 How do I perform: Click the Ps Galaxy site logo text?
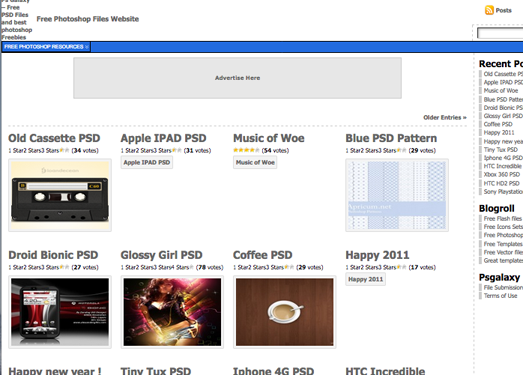[17, 19]
